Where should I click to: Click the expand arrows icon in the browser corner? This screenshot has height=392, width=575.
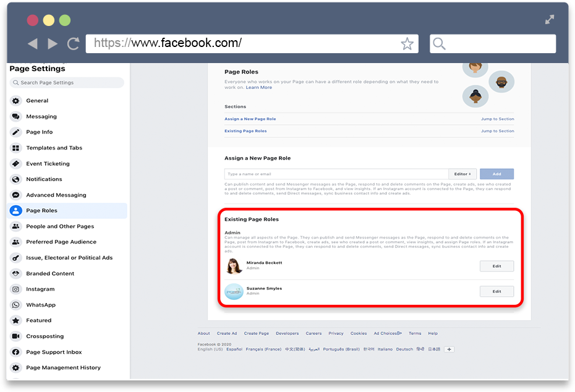[x=549, y=19]
